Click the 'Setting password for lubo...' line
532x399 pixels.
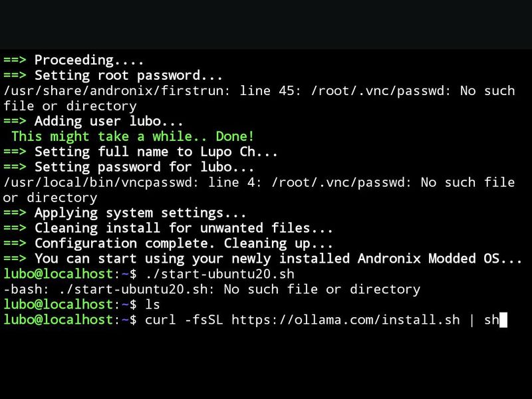coord(144,167)
